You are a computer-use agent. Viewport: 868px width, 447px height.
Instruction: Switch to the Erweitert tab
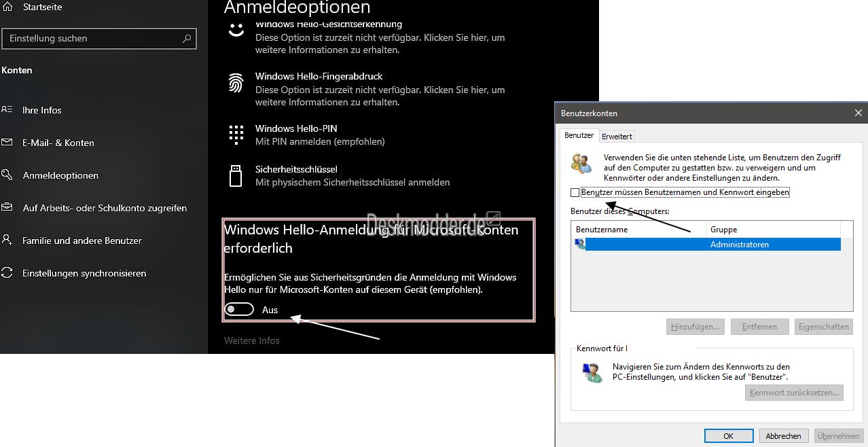tap(617, 136)
